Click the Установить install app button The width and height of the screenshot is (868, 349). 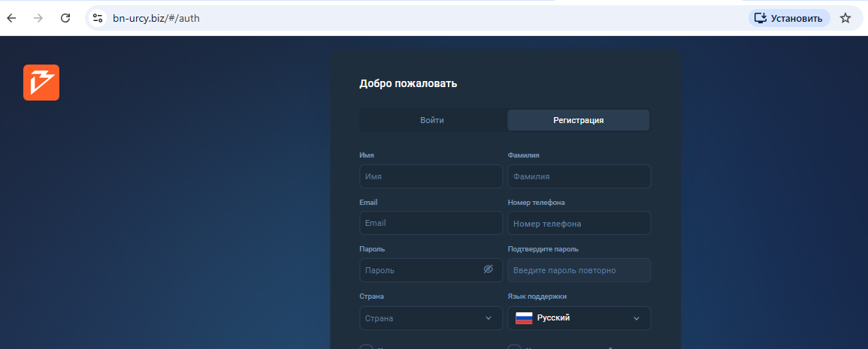(789, 18)
